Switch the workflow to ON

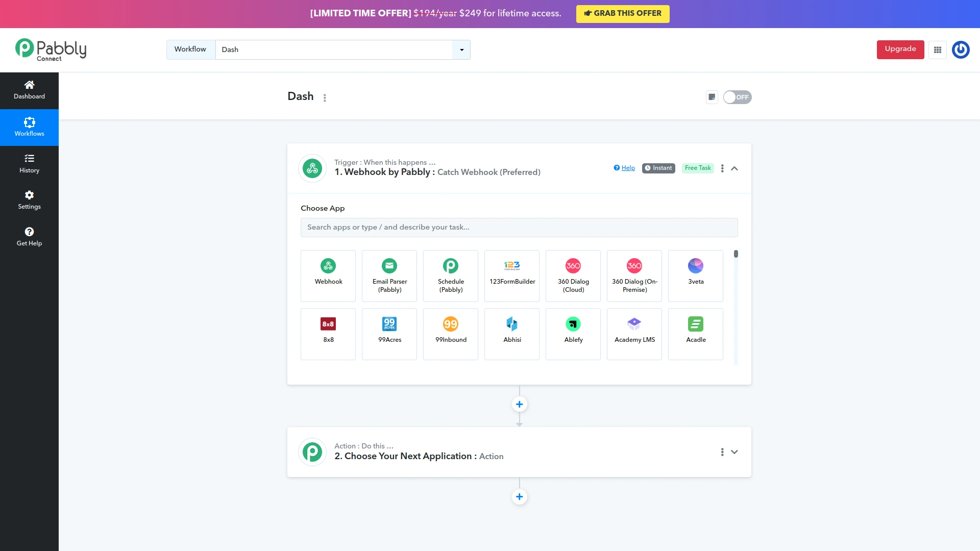point(737,97)
